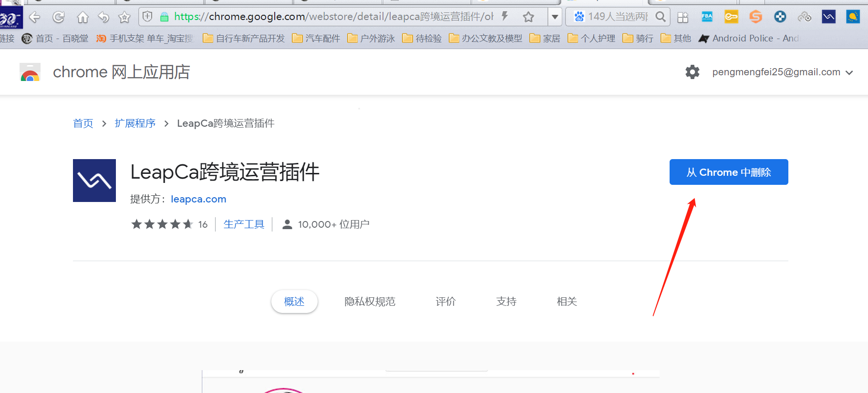Open the 个人护理 bookmark folder
Viewport: 868px width, 393px height.
click(591, 39)
